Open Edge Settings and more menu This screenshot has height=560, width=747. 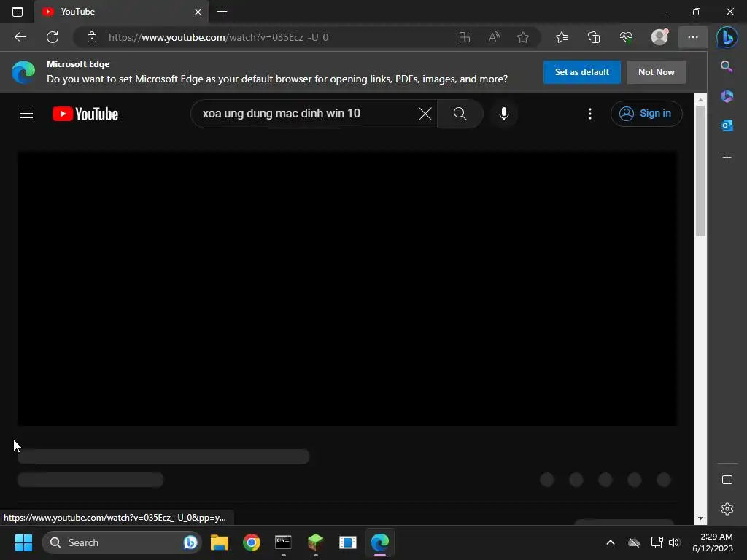tap(693, 37)
